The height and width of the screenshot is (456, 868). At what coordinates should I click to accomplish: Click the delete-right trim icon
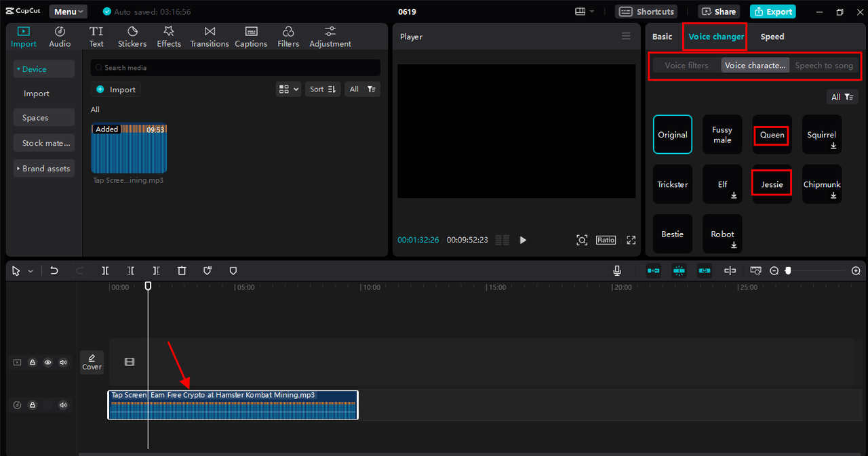click(x=156, y=270)
